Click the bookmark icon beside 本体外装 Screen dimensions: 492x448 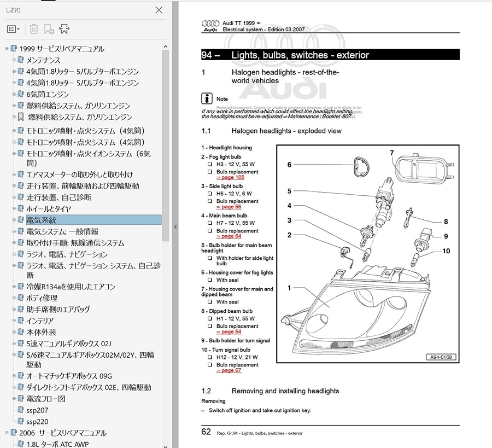tap(21, 332)
